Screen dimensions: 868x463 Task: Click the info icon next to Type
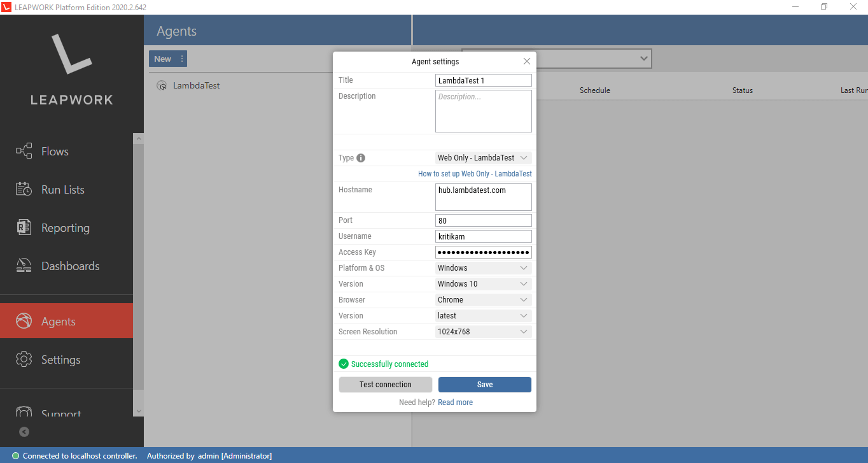pos(361,158)
